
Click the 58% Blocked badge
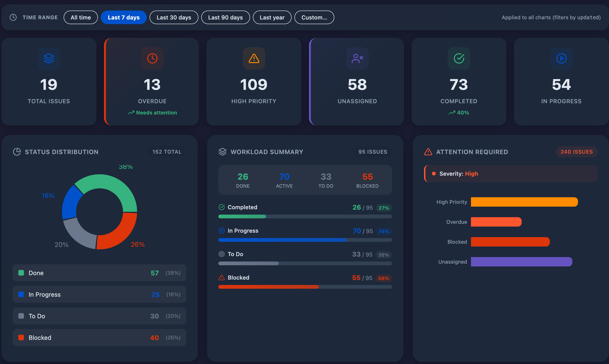click(x=383, y=278)
